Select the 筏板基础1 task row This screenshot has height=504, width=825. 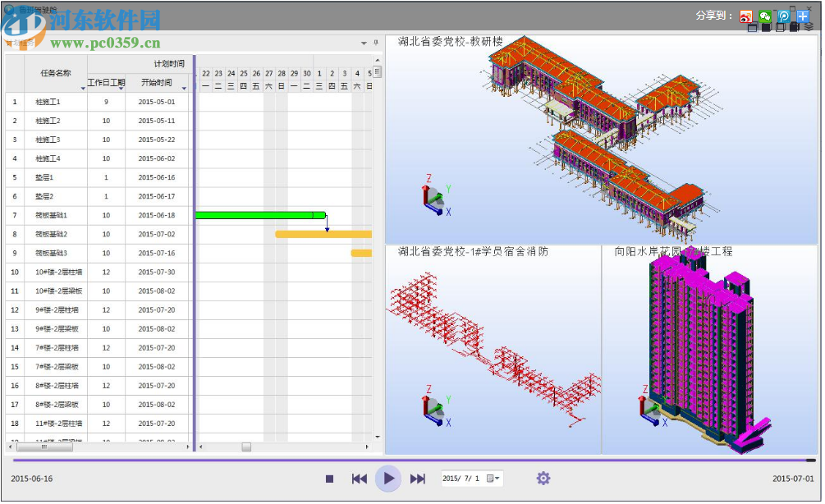pyautogui.click(x=49, y=215)
